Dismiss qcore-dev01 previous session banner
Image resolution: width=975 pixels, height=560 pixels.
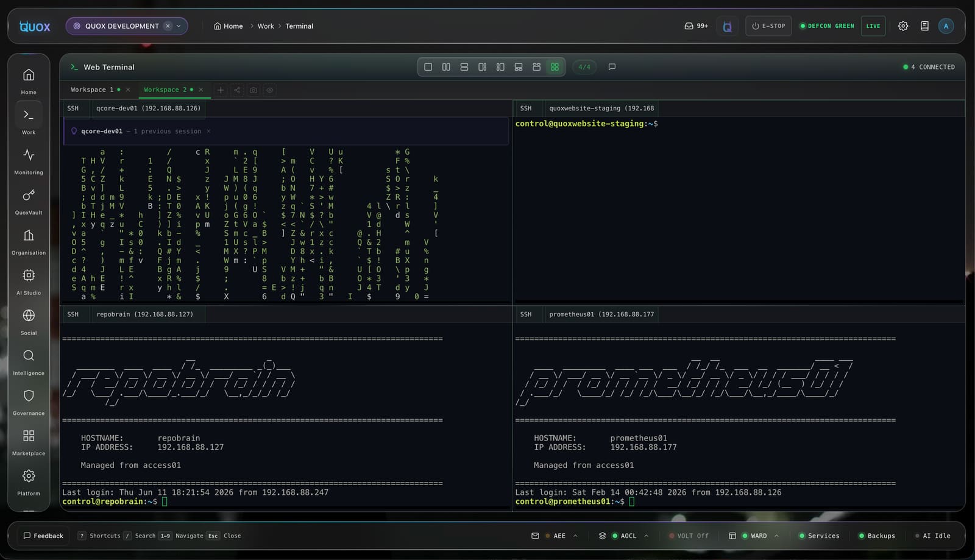208,131
